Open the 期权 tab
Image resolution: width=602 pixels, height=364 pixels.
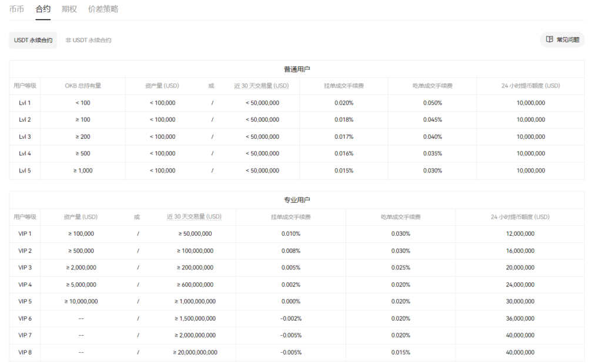point(69,9)
